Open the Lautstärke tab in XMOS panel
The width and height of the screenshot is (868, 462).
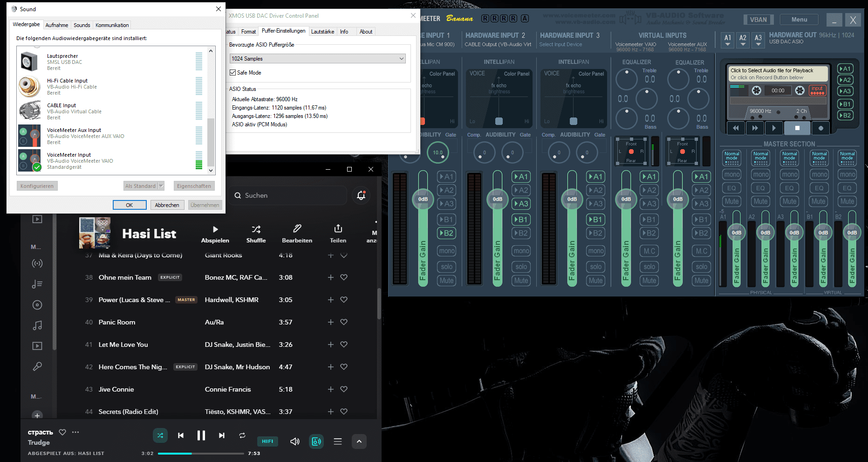[x=322, y=32]
